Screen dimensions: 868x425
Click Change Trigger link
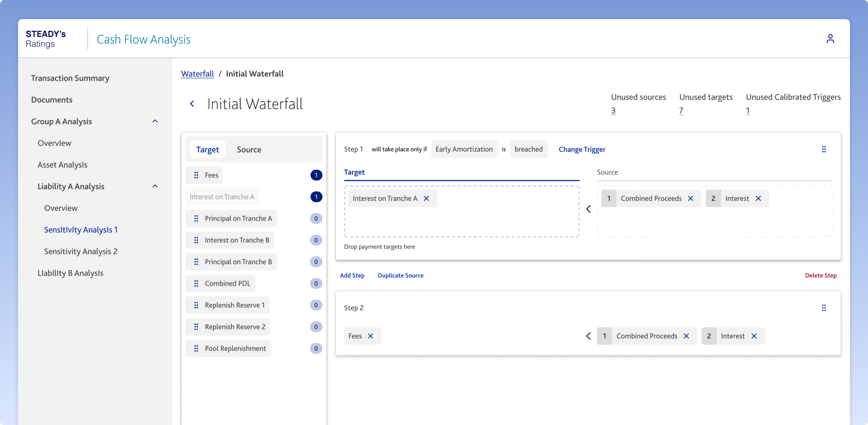pos(582,149)
